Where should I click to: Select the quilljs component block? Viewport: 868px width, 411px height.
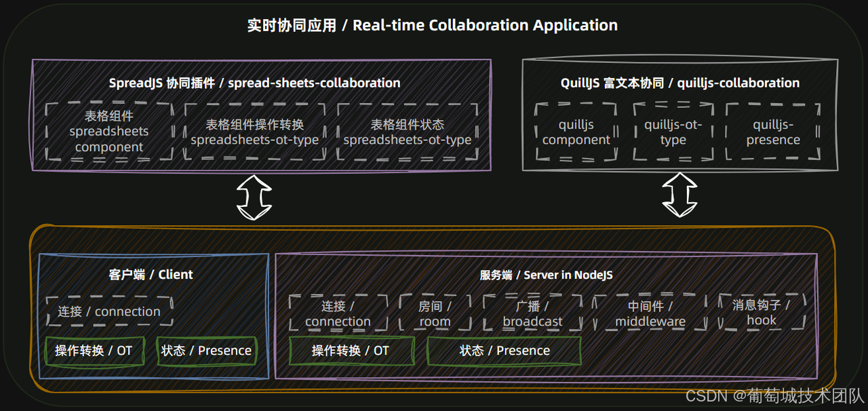[576, 132]
